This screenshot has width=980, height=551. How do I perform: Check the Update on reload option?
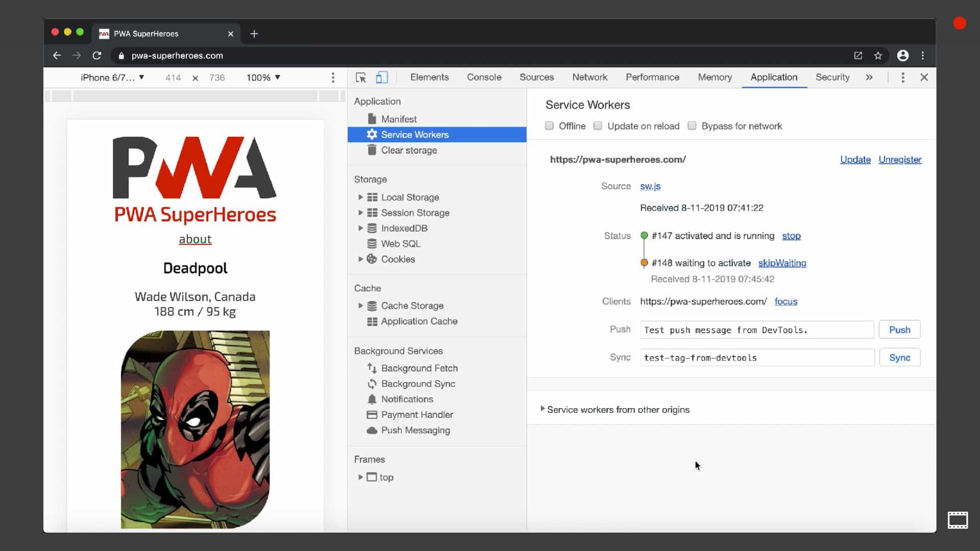[598, 126]
